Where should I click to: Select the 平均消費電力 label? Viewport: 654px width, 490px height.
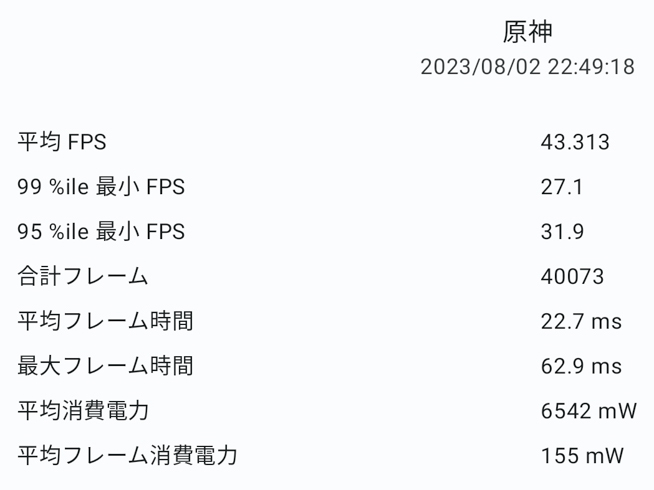(x=83, y=411)
